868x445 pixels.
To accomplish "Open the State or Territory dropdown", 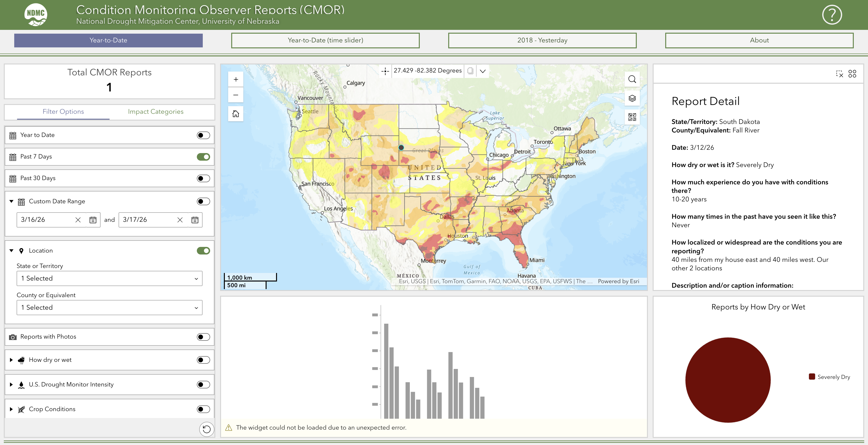I will pos(109,278).
